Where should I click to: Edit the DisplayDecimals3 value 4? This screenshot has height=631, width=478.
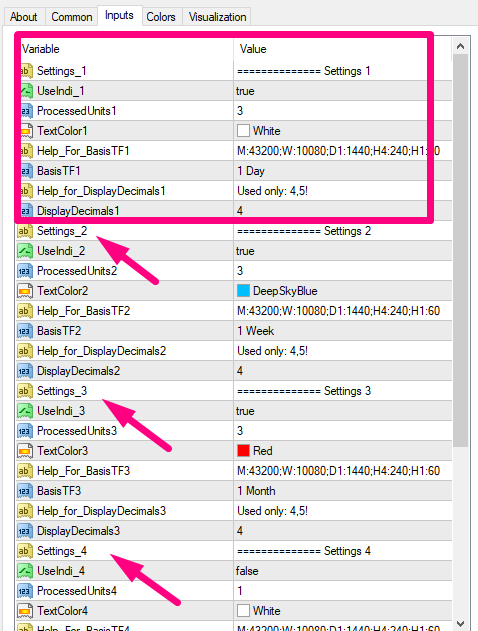tap(342, 531)
